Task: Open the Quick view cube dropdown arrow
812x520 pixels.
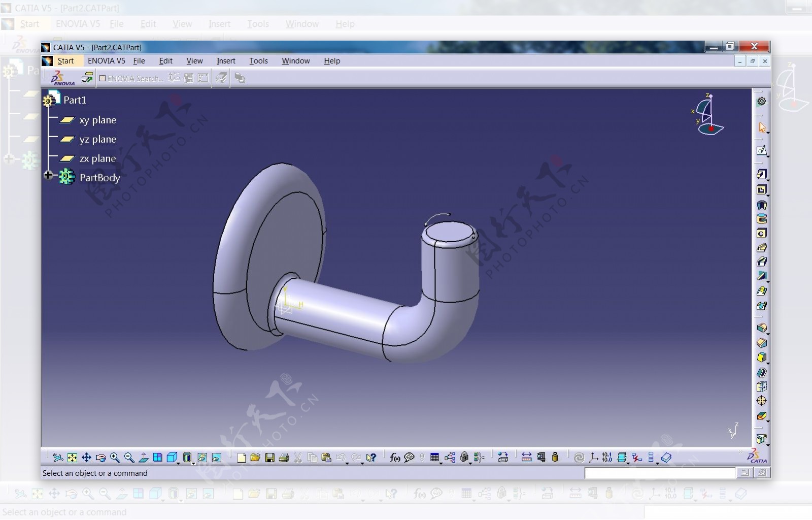Action: (x=178, y=463)
